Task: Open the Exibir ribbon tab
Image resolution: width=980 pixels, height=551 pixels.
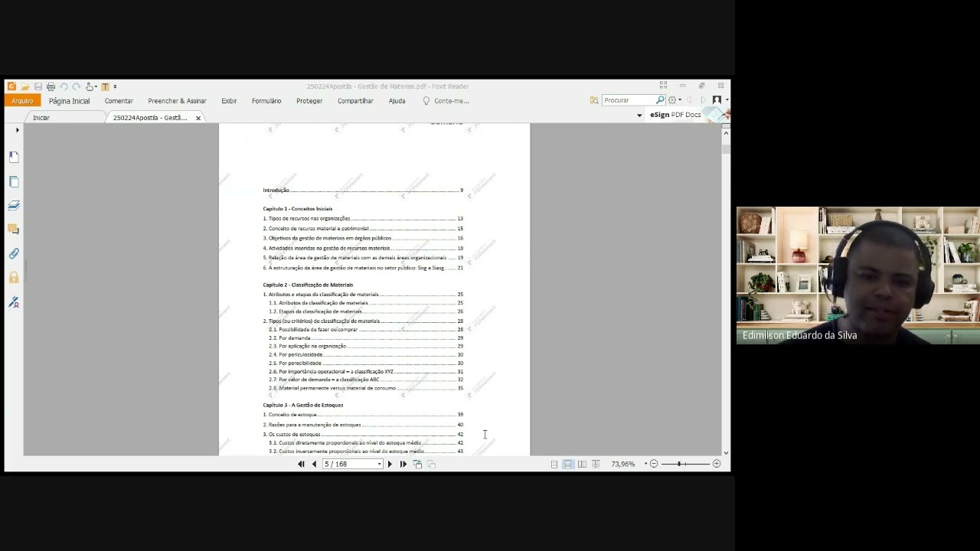Action: point(229,101)
